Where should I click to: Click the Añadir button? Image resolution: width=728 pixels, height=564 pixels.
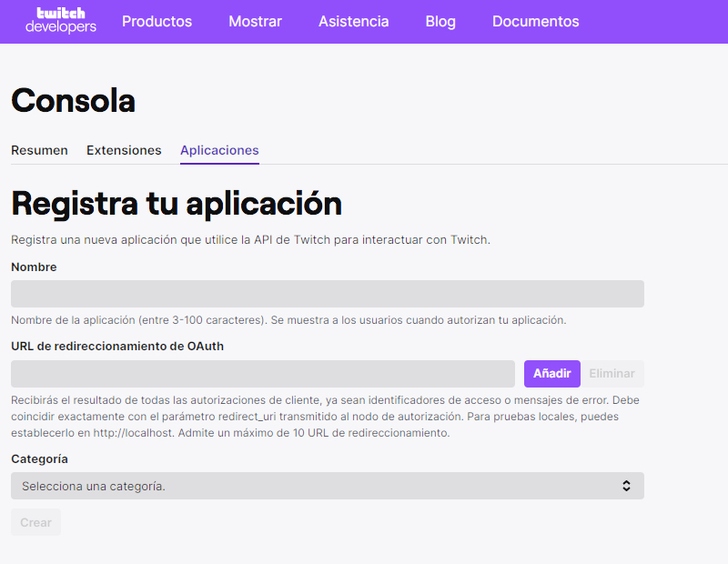click(x=552, y=374)
